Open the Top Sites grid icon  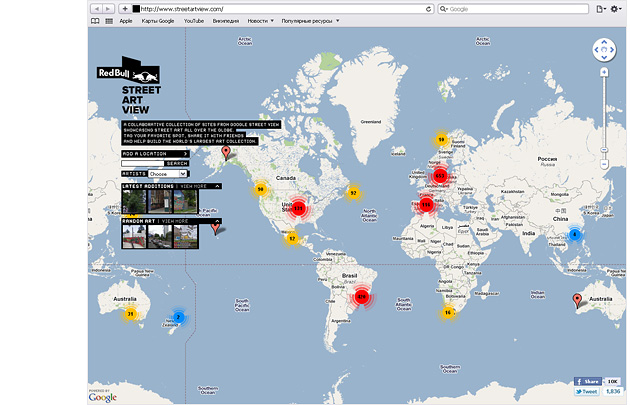point(108,20)
